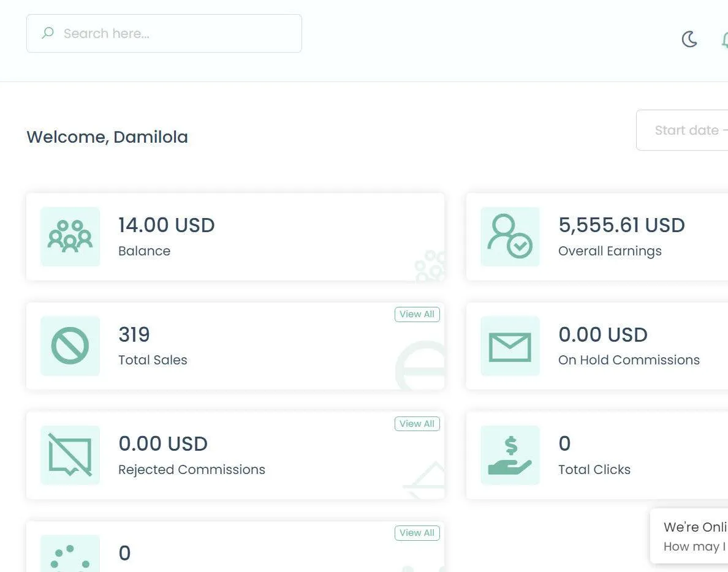Screen dimensions: 728x572
Task: Open View All for Rejected Commissions
Action: click(417, 424)
